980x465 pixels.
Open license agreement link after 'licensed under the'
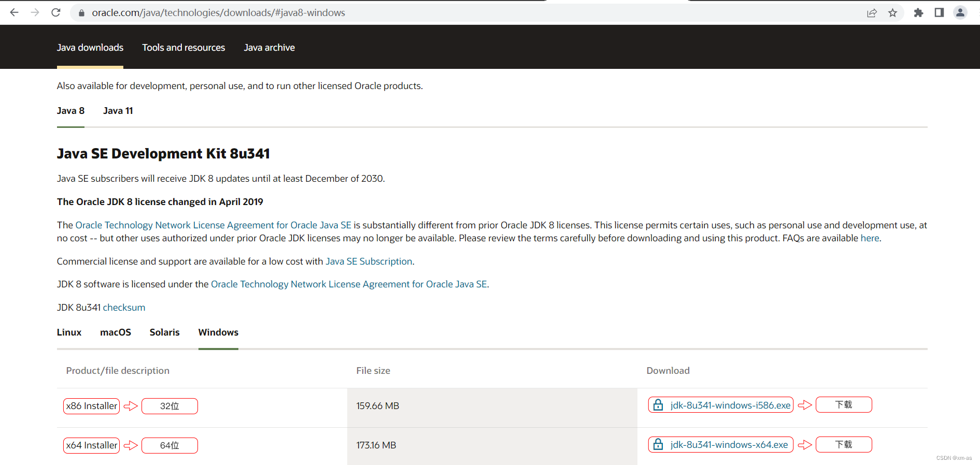(349, 284)
